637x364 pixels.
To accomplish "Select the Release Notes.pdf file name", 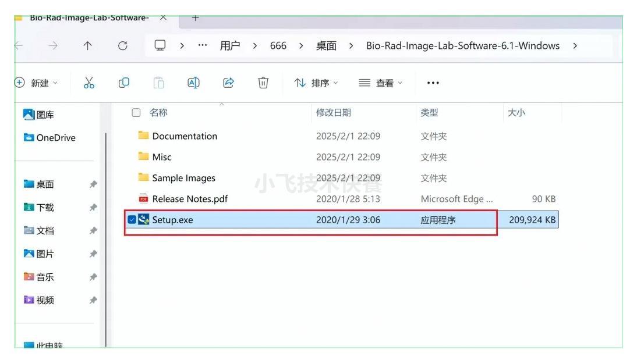I will click(x=190, y=199).
